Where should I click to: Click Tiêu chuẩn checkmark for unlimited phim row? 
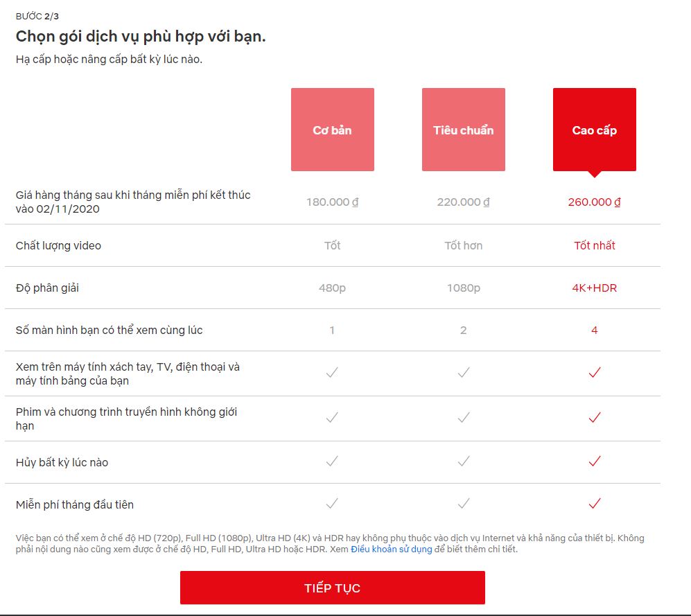point(463,418)
